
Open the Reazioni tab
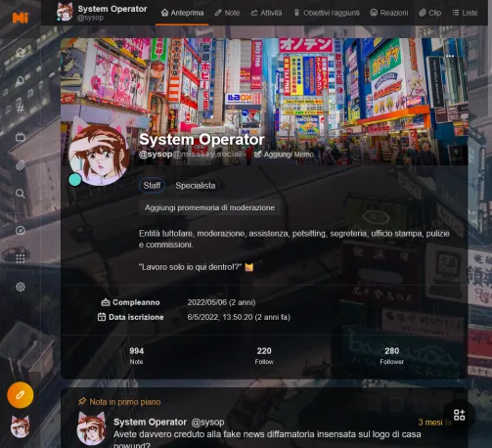tap(389, 13)
